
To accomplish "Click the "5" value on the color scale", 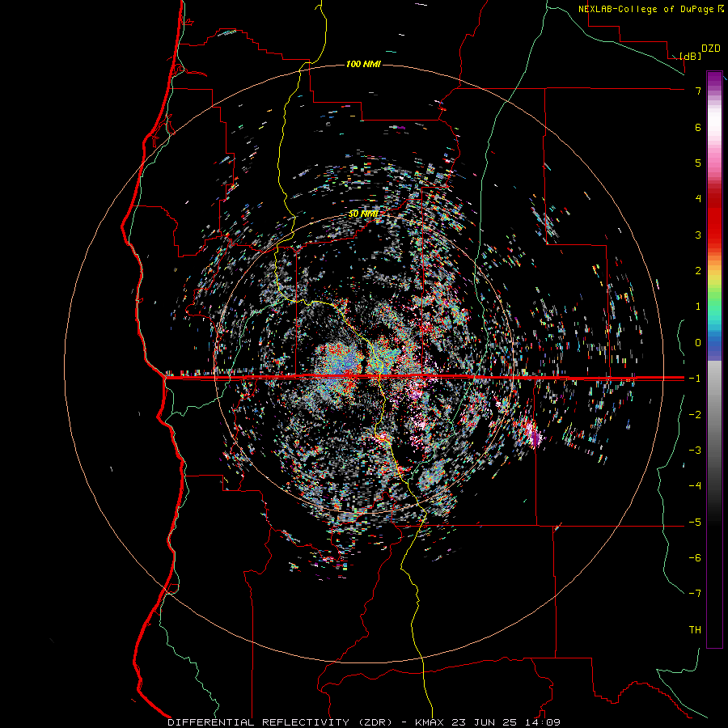I will [698, 163].
